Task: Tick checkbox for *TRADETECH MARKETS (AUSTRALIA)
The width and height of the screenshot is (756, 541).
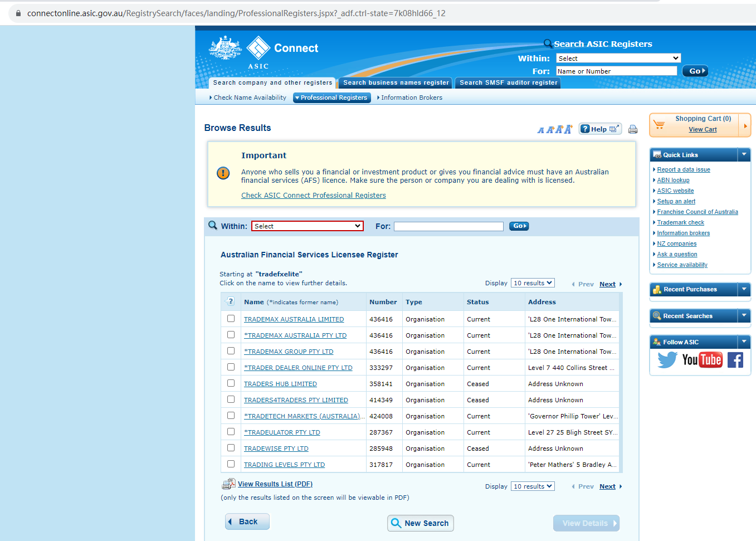Action: [x=231, y=416]
